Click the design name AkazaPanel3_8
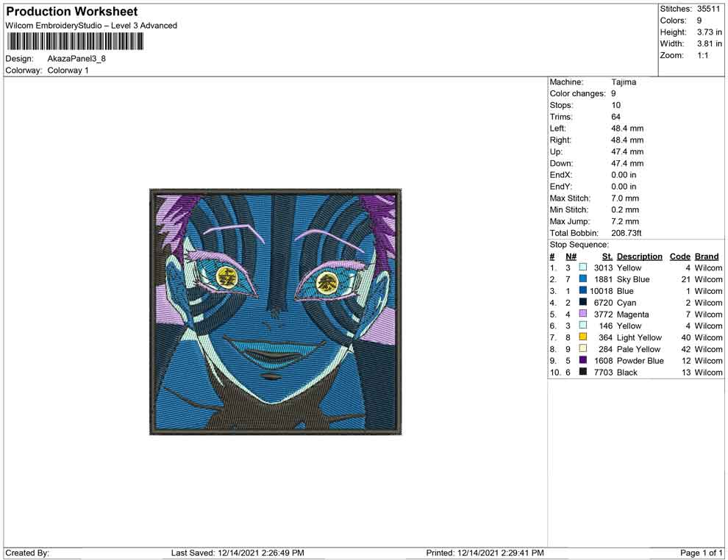The width and height of the screenshot is (728, 560). [76, 59]
